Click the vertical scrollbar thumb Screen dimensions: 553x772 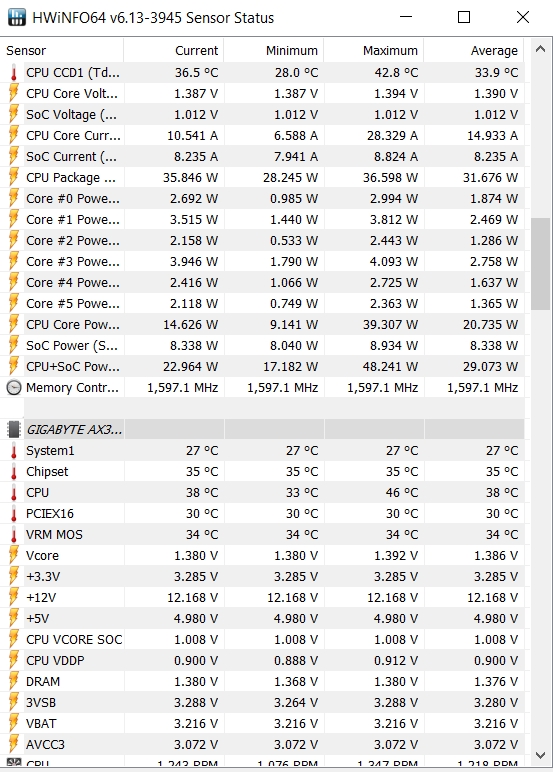pyautogui.click(x=540, y=264)
